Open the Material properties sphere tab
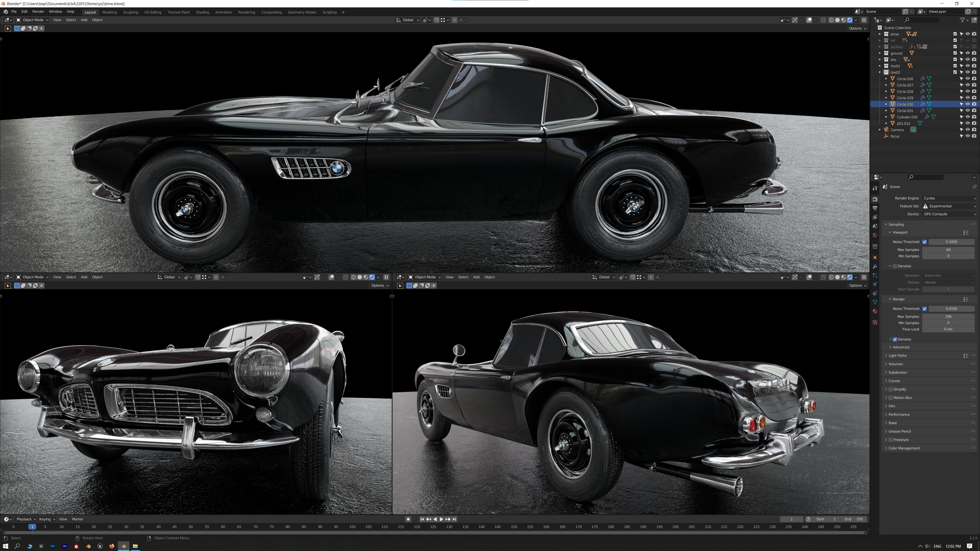Image resolution: width=980 pixels, height=551 pixels. coord(875,311)
